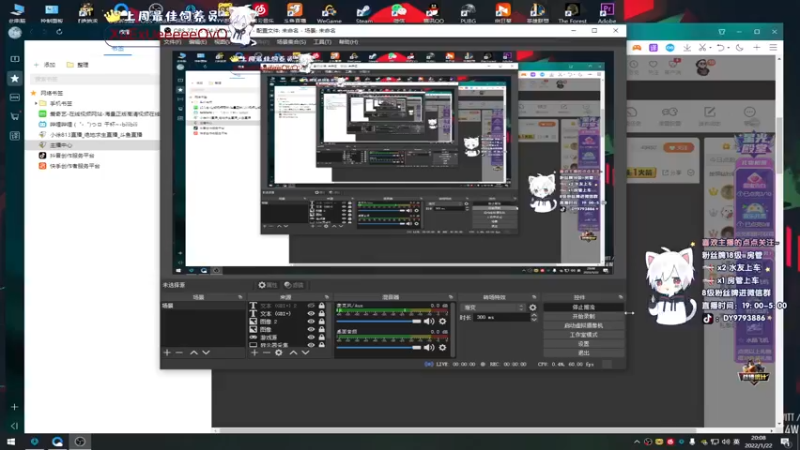Viewport: 800px width, 450px height.
Task: Mute the 桌面音频 audio channel
Action: tap(429, 347)
